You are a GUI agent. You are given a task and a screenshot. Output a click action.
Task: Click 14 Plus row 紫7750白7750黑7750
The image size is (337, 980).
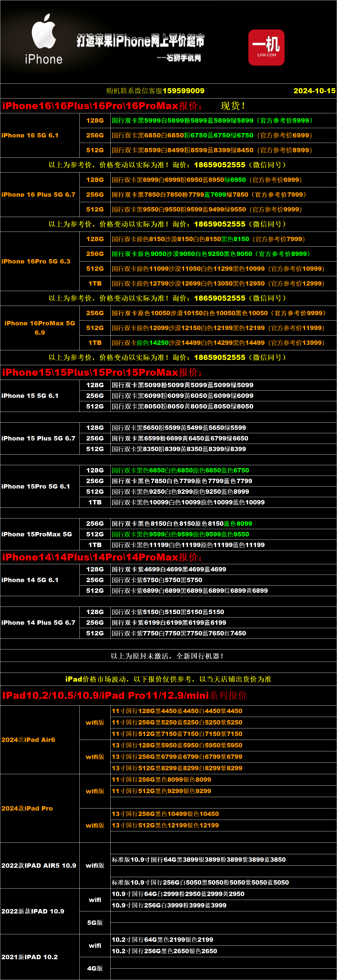click(224, 633)
